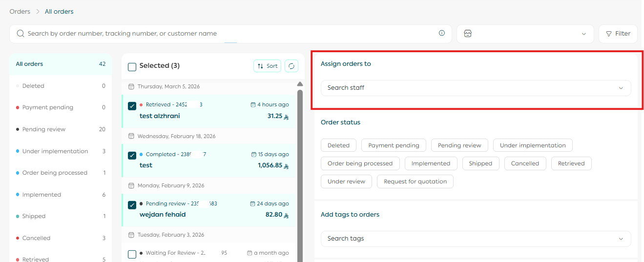Click the order list scrollbar up arrow
The width and height of the screenshot is (644, 262).
300,84
